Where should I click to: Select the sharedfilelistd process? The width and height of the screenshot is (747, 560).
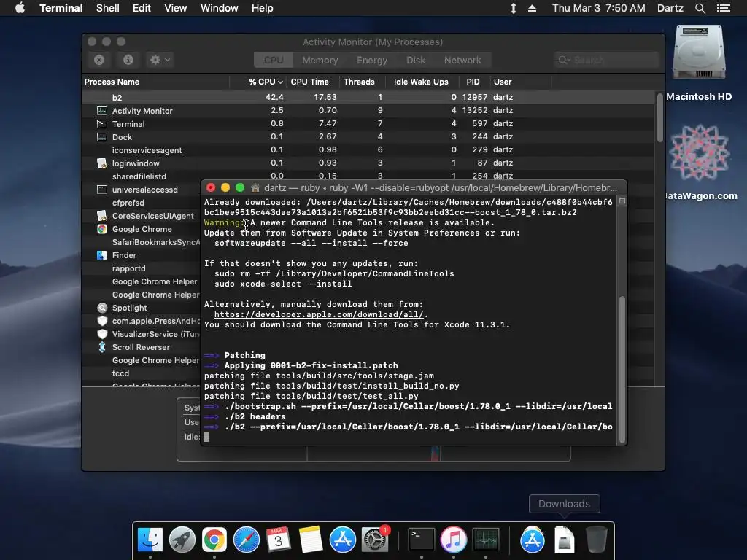139,176
